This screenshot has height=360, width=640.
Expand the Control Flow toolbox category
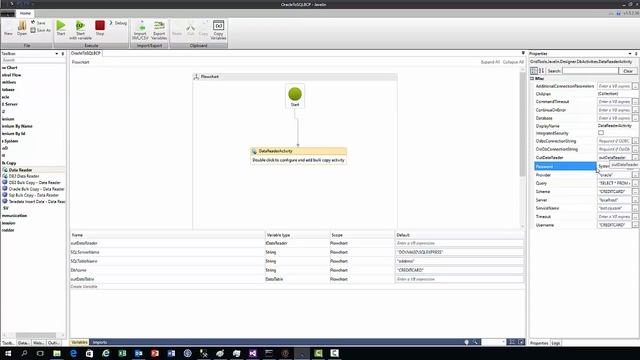[11, 75]
